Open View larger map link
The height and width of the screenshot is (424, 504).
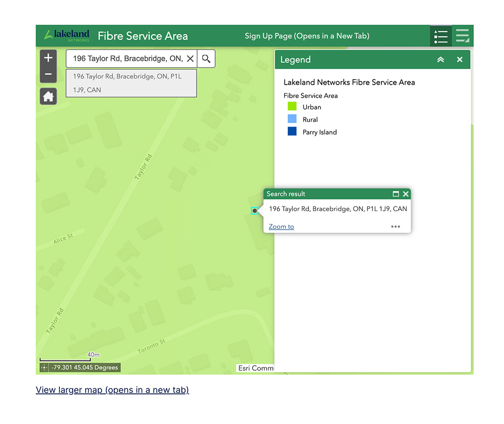click(112, 390)
